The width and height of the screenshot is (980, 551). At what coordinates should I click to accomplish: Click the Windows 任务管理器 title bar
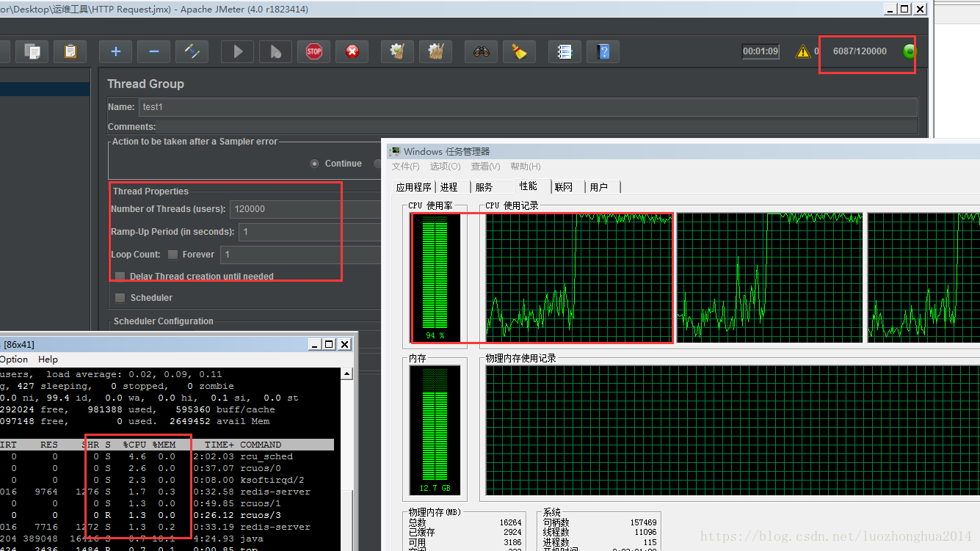683,151
